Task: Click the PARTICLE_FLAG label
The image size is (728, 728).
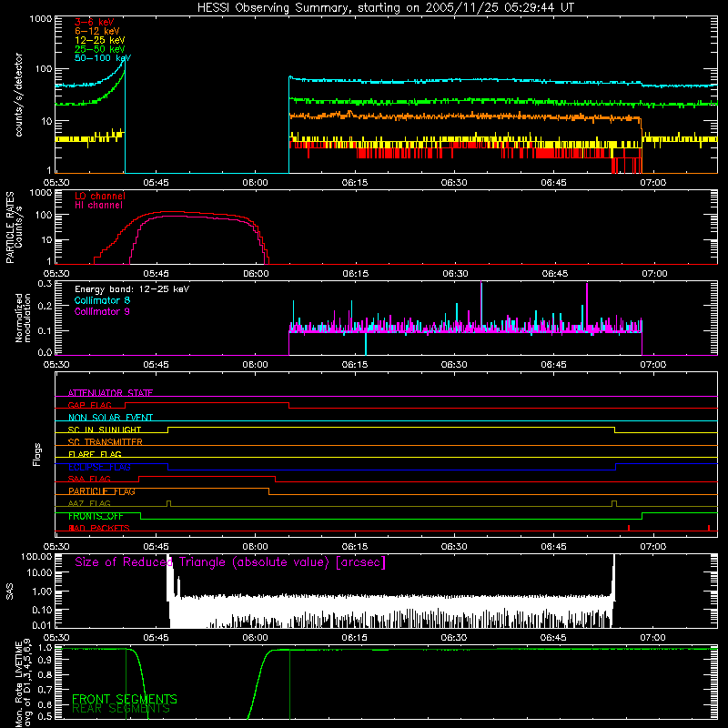Action: coord(102,490)
